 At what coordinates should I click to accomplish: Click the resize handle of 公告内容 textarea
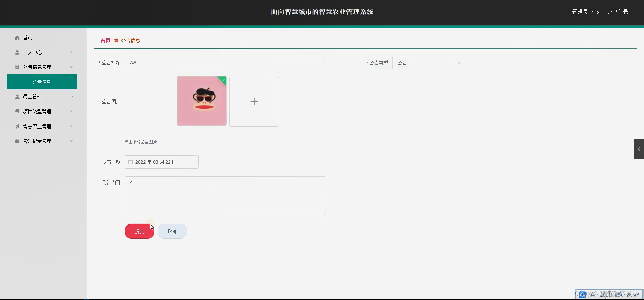[x=324, y=214]
